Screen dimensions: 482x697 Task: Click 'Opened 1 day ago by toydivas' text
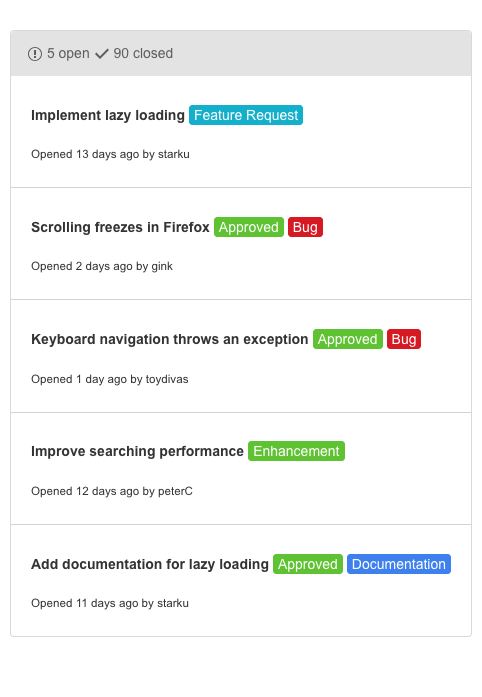[x=110, y=379]
